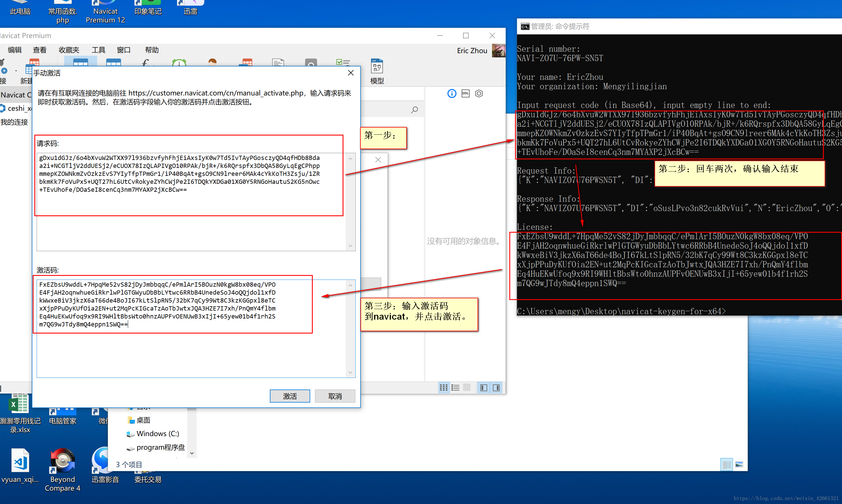
Task: Select the ceshi_x connection in the tree
Action: click(16, 108)
